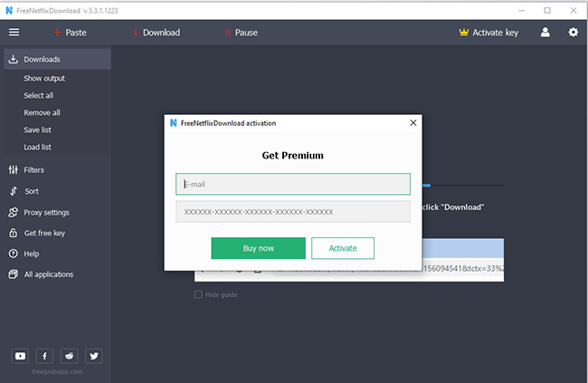Image resolution: width=588 pixels, height=383 pixels.
Task: Click the Facebook social icon
Action: [x=44, y=356]
